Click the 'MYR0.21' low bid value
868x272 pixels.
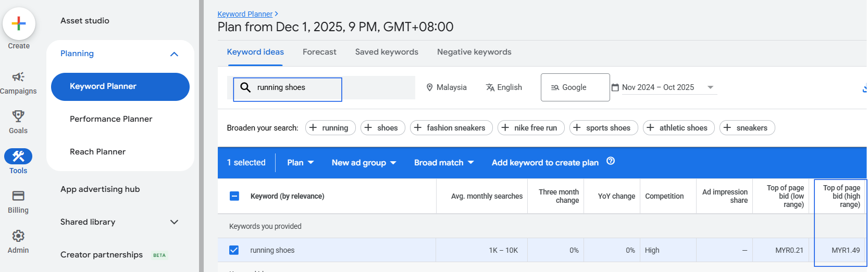(789, 250)
